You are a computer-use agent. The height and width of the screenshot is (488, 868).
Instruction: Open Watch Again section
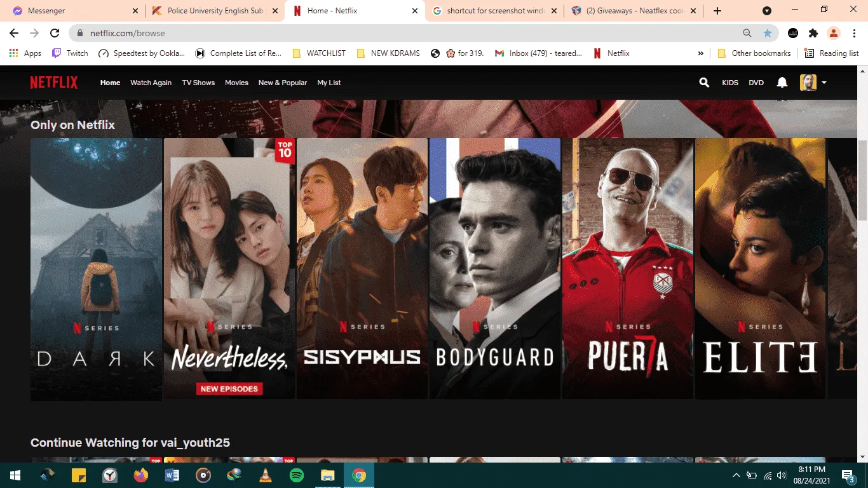coord(151,83)
